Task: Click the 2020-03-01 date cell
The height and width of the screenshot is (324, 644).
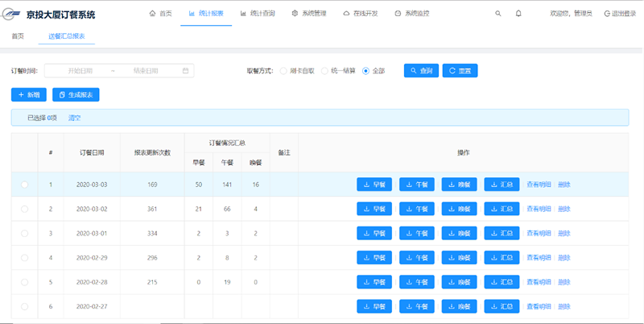Action: click(92, 234)
